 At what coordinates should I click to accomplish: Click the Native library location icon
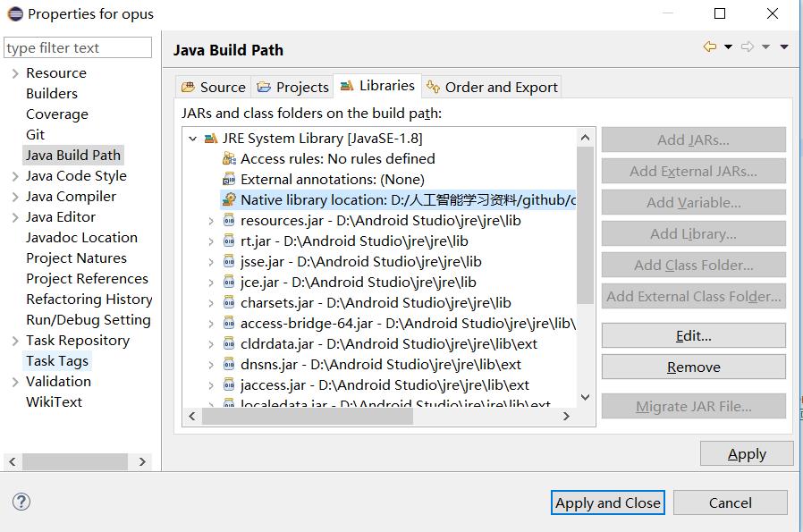[229, 199]
